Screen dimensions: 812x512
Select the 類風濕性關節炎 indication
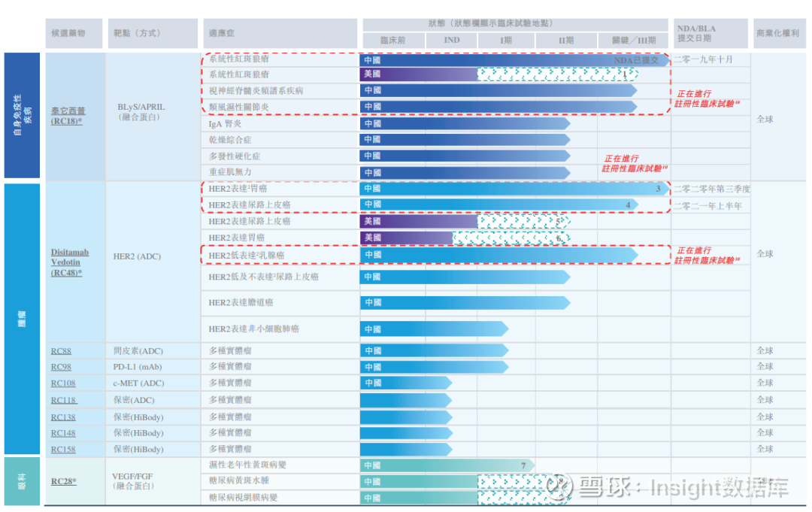(x=239, y=108)
